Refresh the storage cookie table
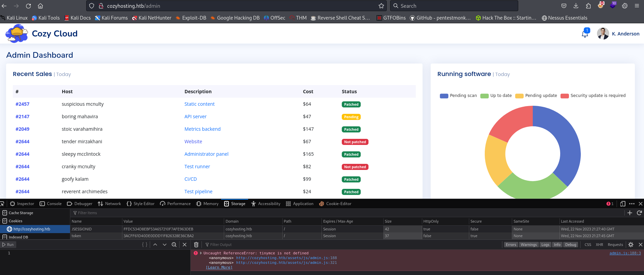The width and height of the screenshot is (644, 275). [639, 213]
